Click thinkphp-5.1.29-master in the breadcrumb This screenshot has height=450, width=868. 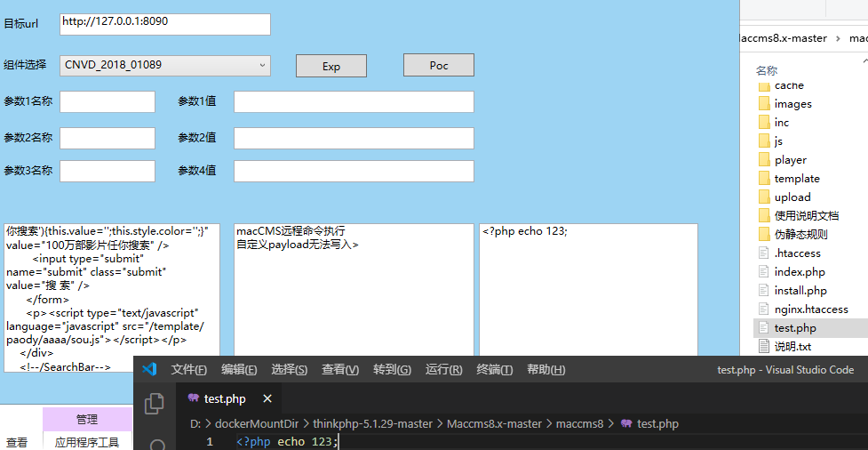click(372, 424)
